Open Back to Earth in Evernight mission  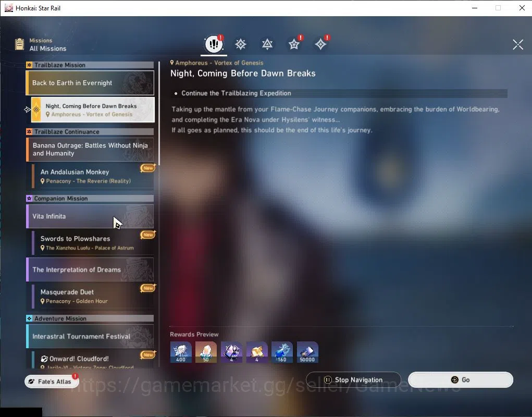(x=90, y=83)
